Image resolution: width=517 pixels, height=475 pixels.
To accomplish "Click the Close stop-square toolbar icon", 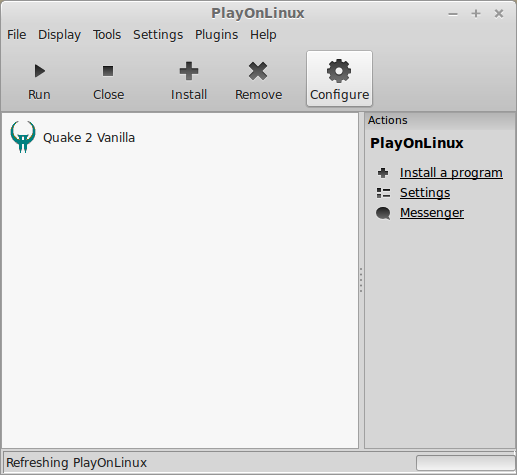I will coord(108,71).
